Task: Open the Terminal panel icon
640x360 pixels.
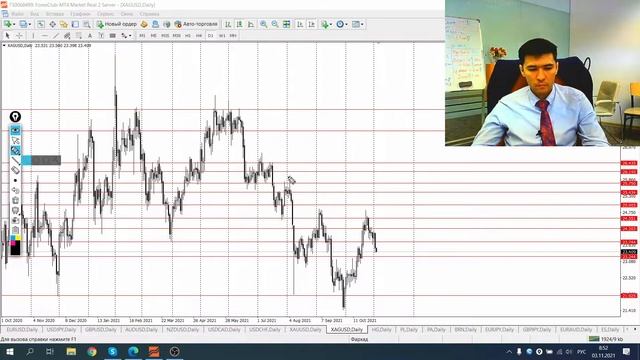Action: tap(75, 24)
